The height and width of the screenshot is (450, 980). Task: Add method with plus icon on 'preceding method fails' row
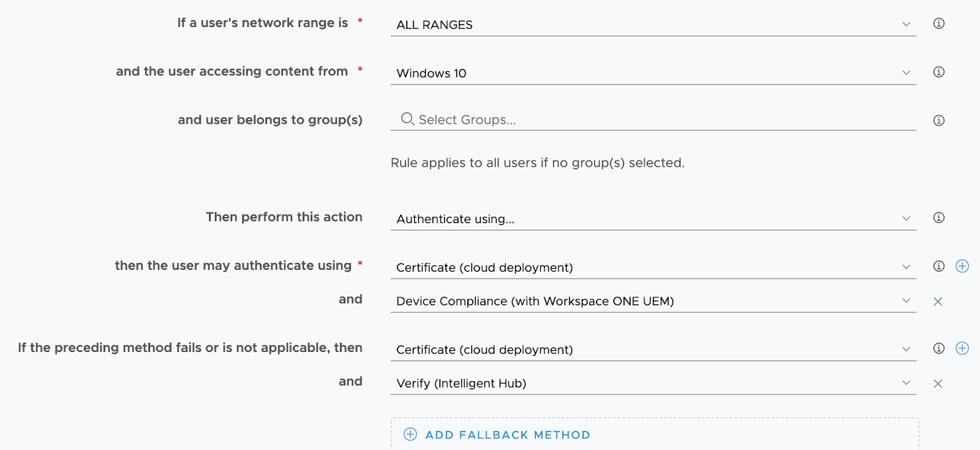click(x=962, y=348)
